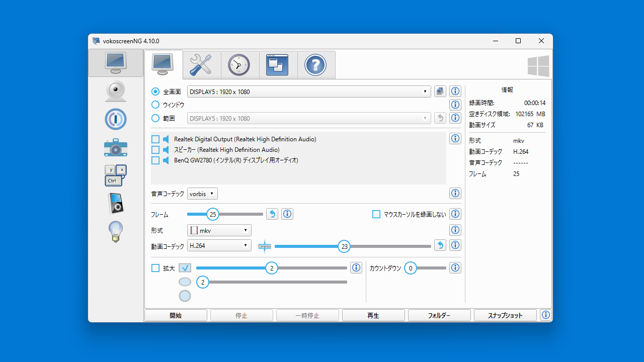Enable Realtek Digital Output audio checkbox
Viewport: 644px width, 362px height.
[x=155, y=139]
